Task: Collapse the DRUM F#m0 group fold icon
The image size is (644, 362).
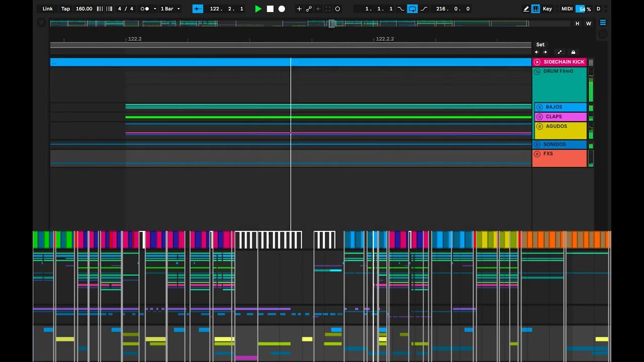Action: tap(537, 71)
